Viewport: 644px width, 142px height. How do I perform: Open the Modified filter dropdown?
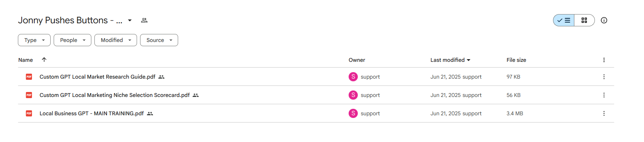[116, 40]
